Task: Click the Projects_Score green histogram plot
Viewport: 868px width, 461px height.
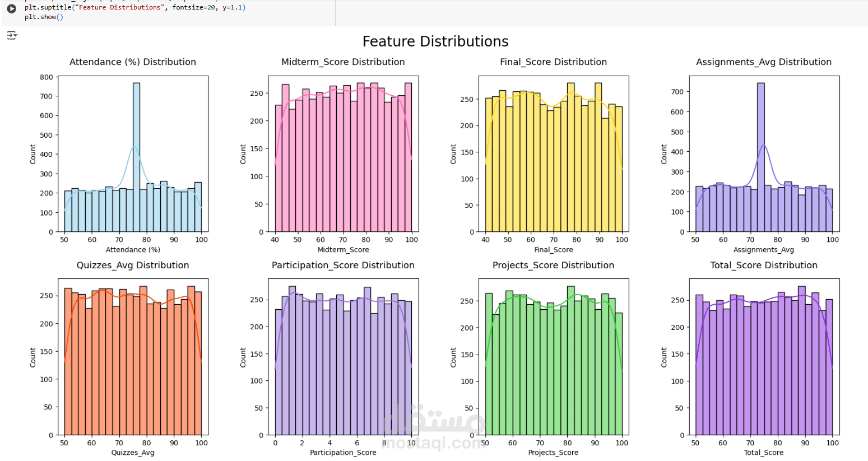Action: [554, 357]
